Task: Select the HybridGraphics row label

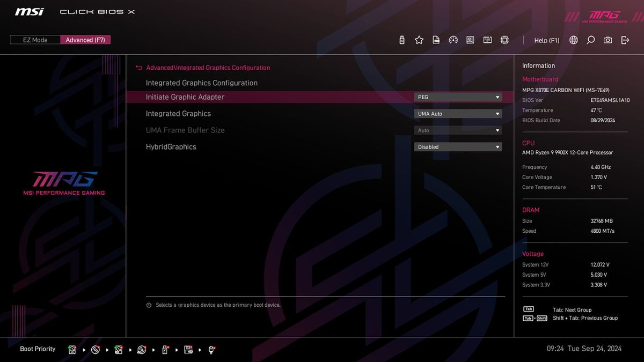Action: (171, 147)
